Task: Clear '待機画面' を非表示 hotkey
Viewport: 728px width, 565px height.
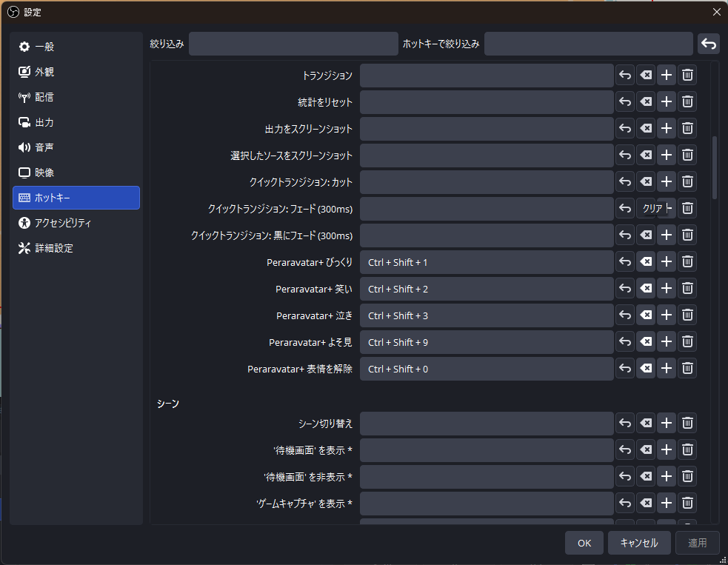Action: (646, 476)
